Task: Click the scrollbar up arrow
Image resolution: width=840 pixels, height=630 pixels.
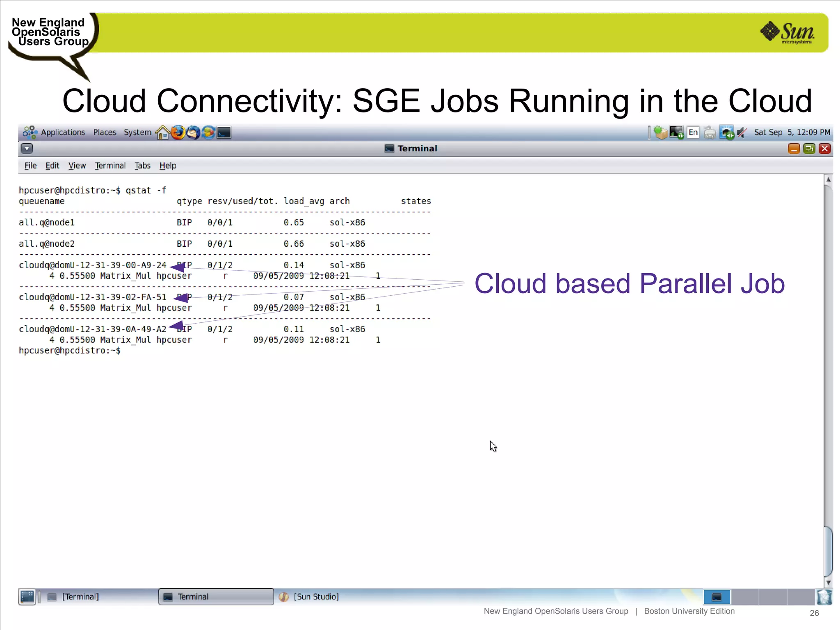Action: [x=828, y=179]
